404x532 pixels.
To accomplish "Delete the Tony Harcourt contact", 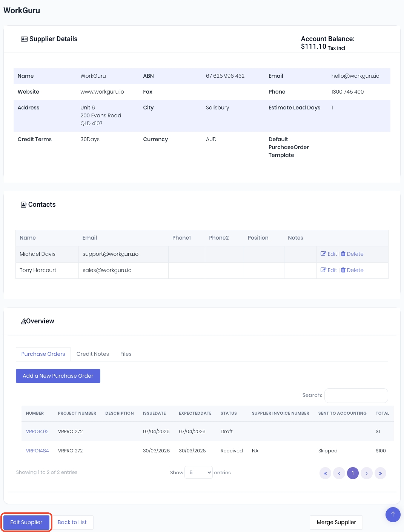I will pos(352,270).
